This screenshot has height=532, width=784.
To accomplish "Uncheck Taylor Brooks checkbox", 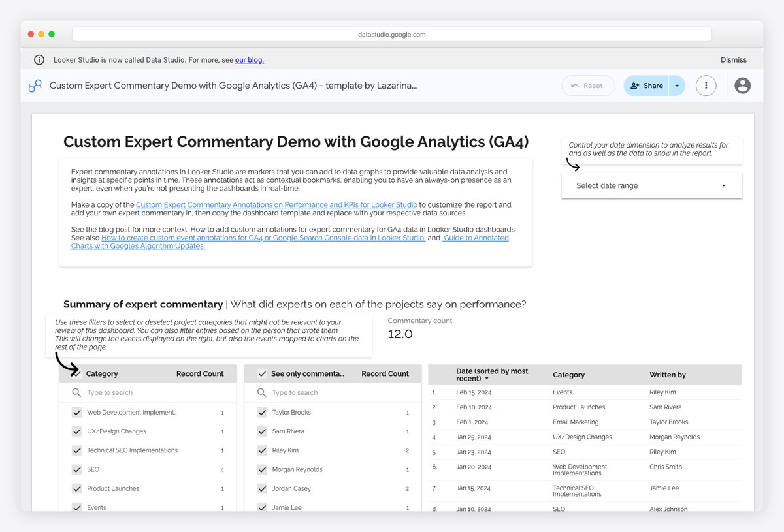I will [262, 413].
